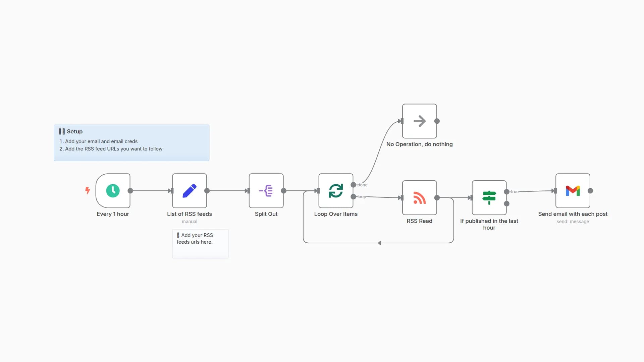Click the 'If published in the last hour' label
Viewport: 644px width, 362px height.
[x=489, y=224]
